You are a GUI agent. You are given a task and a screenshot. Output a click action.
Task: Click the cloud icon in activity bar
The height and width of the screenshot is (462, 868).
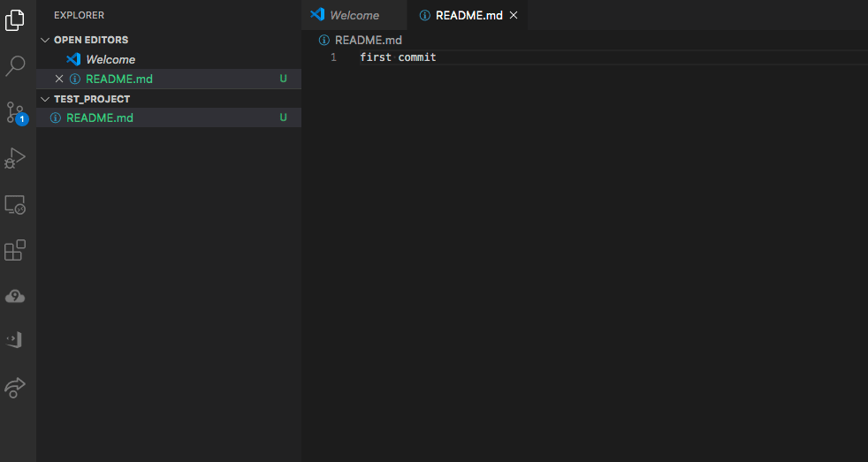(x=15, y=297)
